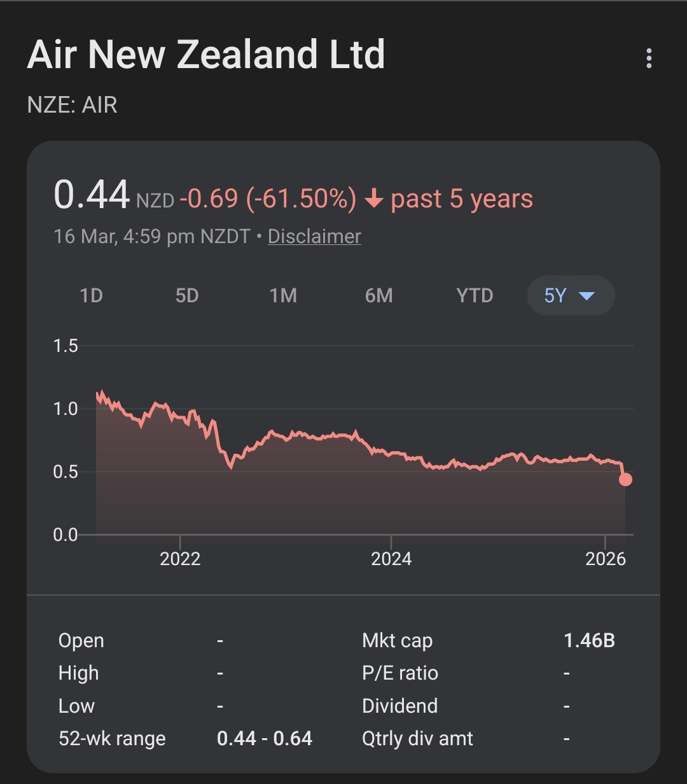This screenshot has width=687, height=784.
Task: Click the NZE: AIR ticker label
Action: pos(73,105)
